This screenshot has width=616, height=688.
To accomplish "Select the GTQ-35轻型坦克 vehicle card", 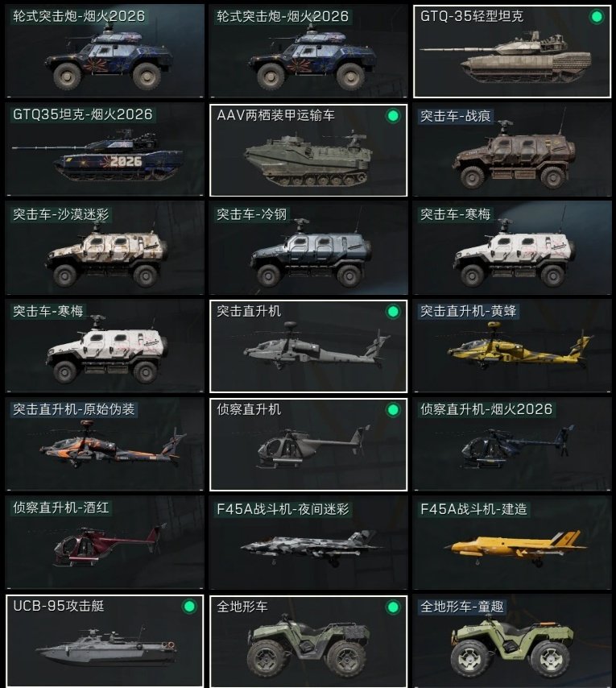I will [x=511, y=52].
